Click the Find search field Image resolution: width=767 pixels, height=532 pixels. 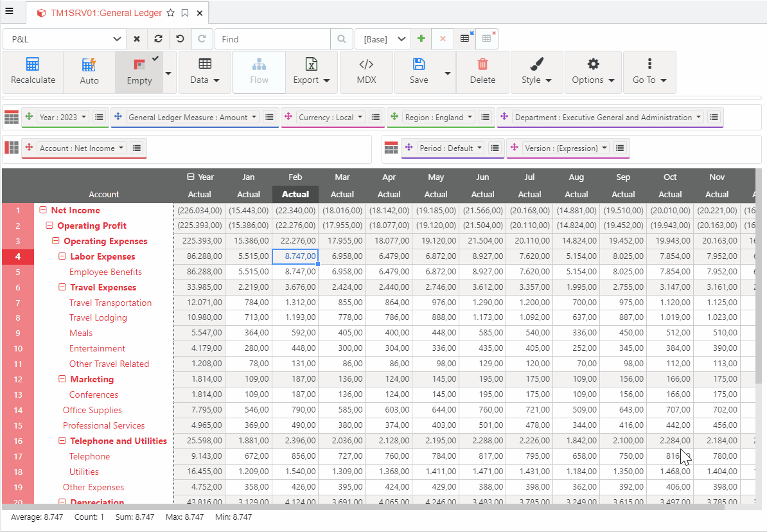pyautogui.click(x=273, y=39)
